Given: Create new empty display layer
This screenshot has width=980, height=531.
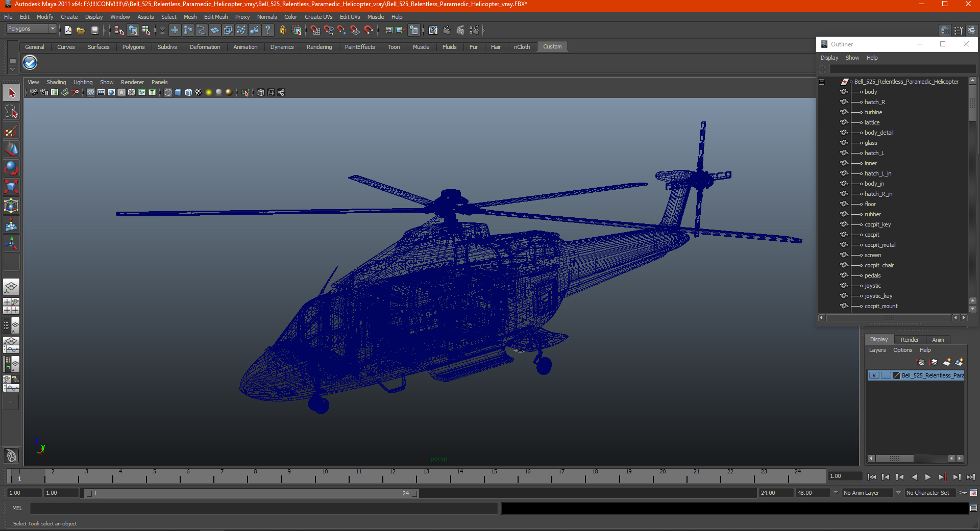Looking at the screenshot, I should [x=946, y=362].
